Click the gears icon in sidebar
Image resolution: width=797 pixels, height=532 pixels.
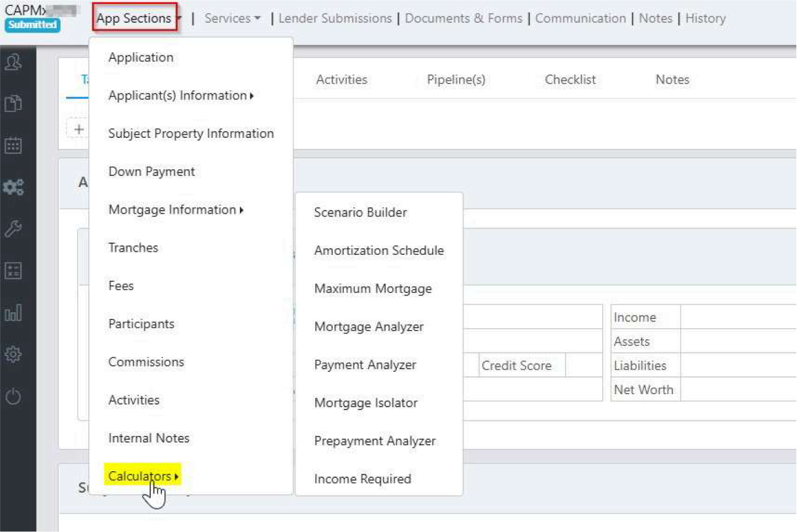click(13, 188)
